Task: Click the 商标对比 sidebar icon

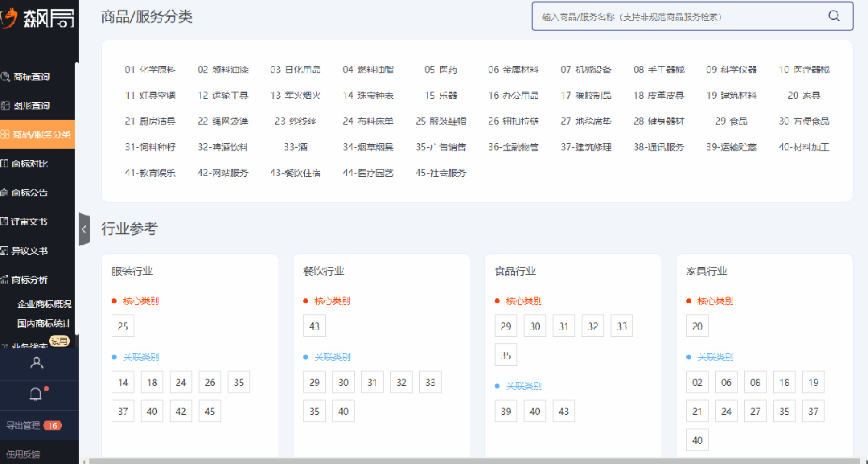Action: 5,163
